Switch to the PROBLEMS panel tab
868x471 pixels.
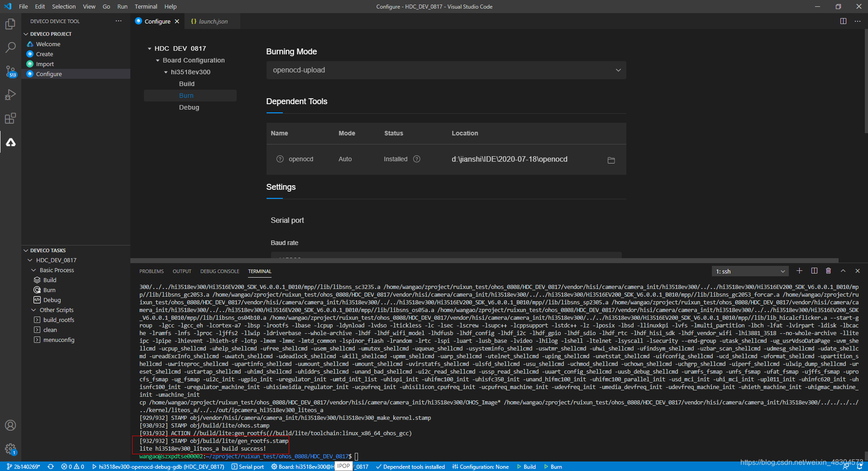coord(152,271)
